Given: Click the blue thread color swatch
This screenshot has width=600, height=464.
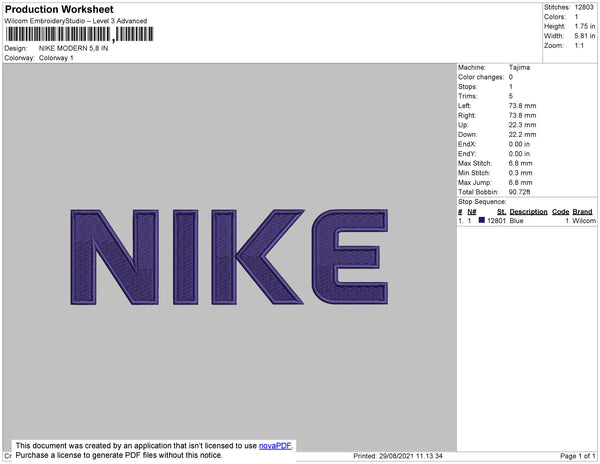Looking at the screenshot, I should click(x=481, y=220).
